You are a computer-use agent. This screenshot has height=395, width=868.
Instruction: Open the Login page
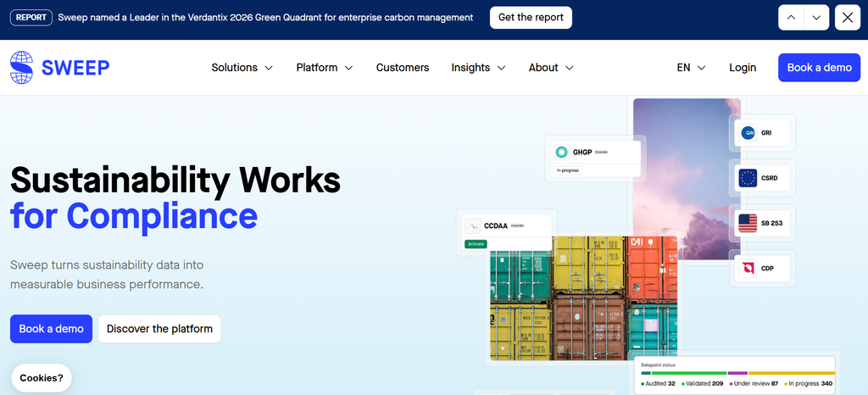(x=743, y=68)
